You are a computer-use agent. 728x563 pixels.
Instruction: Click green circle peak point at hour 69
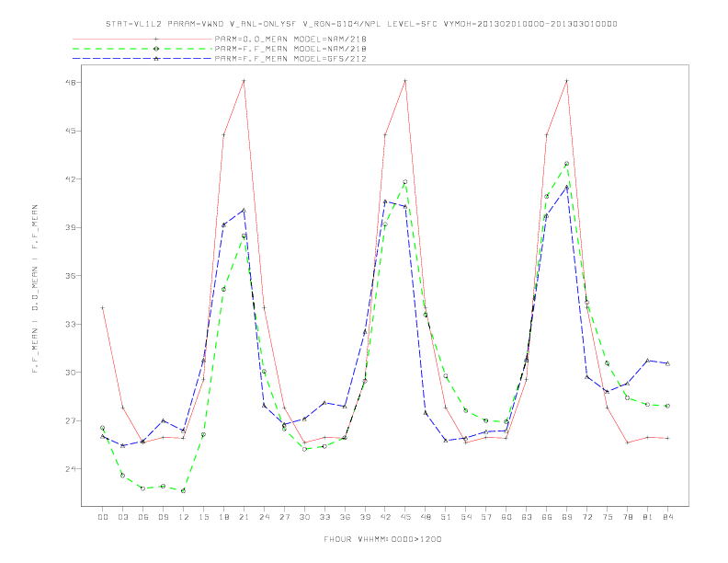click(567, 164)
